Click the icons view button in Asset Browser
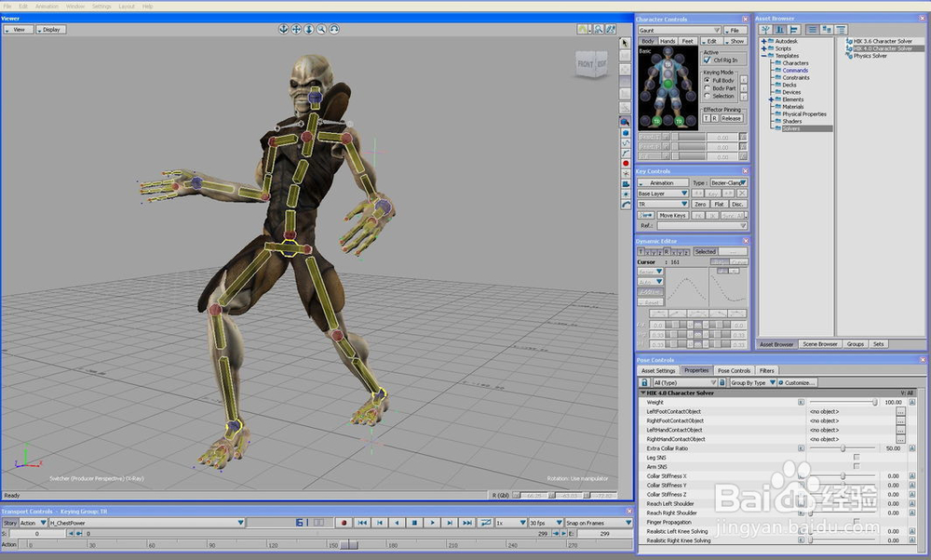 click(826, 30)
